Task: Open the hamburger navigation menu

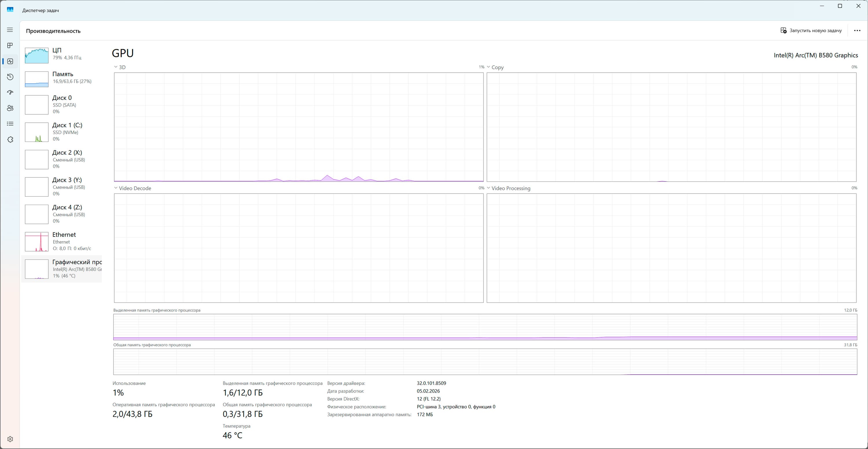Action: click(x=10, y=30)
